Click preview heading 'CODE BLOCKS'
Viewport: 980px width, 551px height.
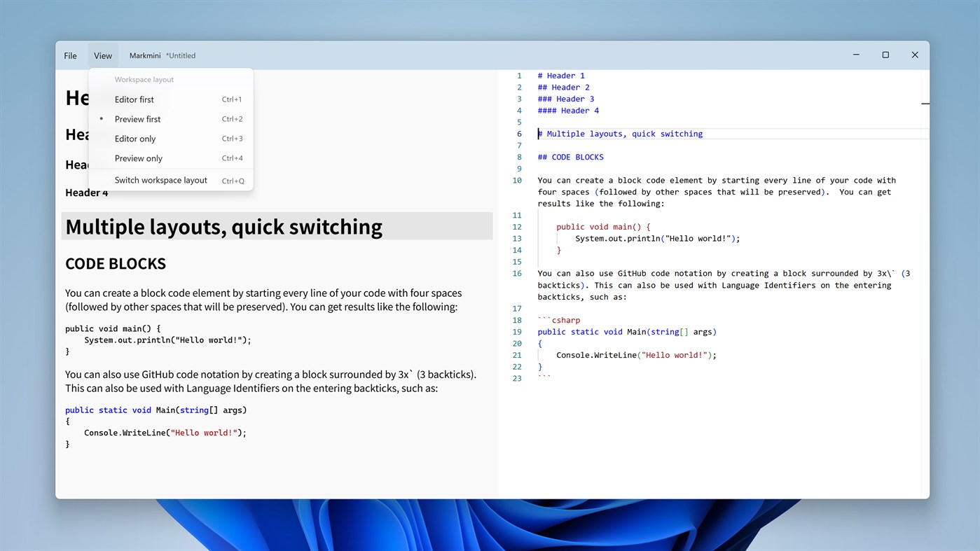pyautogui.click(x=116, y=264)
